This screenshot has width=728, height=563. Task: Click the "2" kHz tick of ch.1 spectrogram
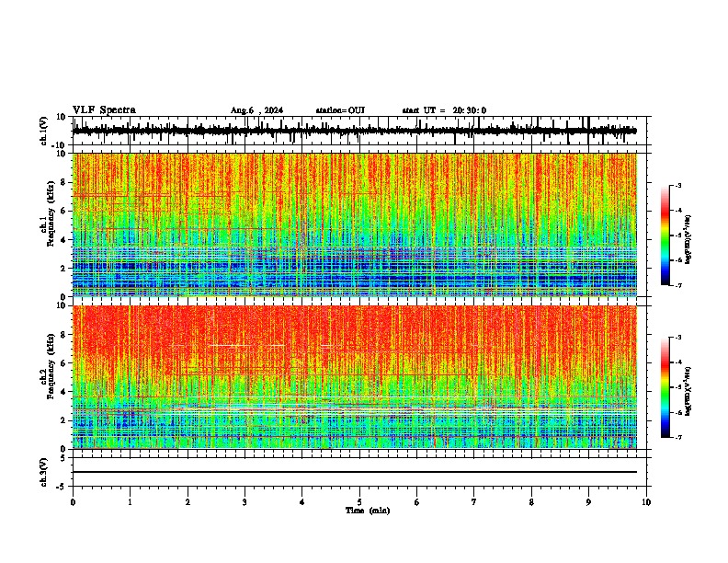[x=64, y=268]
